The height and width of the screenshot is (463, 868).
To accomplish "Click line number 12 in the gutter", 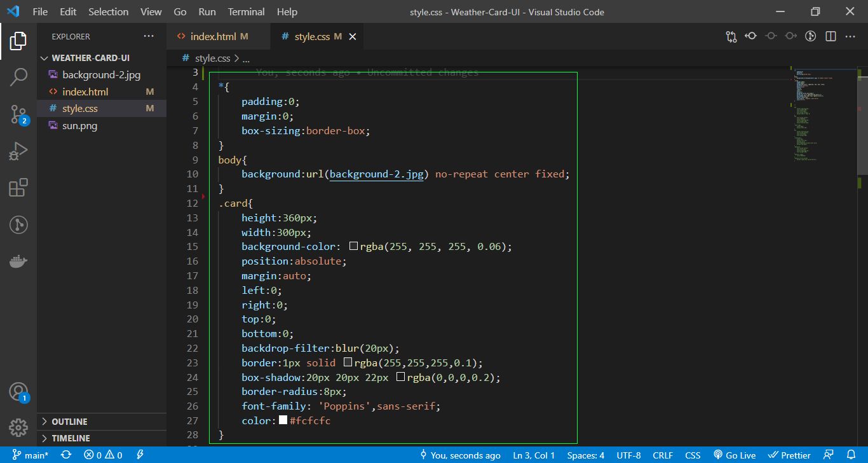I will click(192, 203).
